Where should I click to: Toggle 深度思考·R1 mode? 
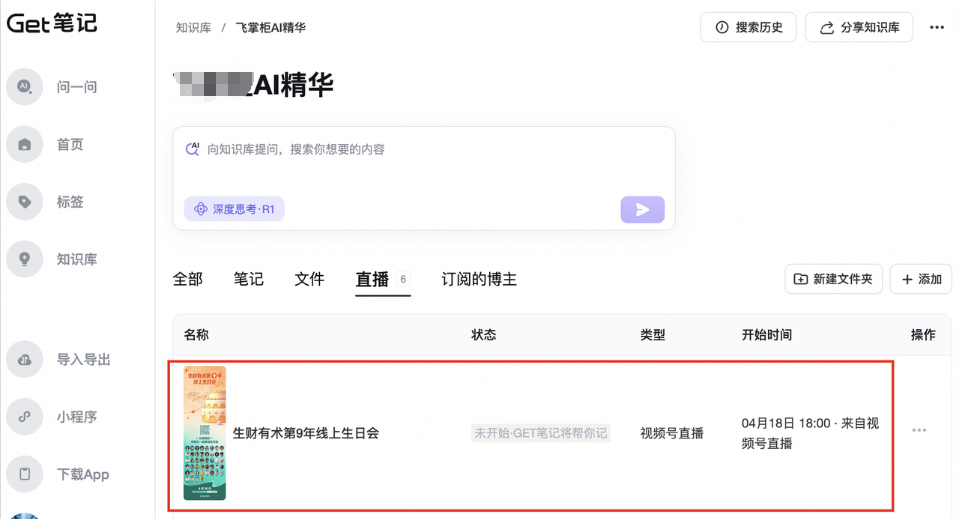tap(234, 209)
